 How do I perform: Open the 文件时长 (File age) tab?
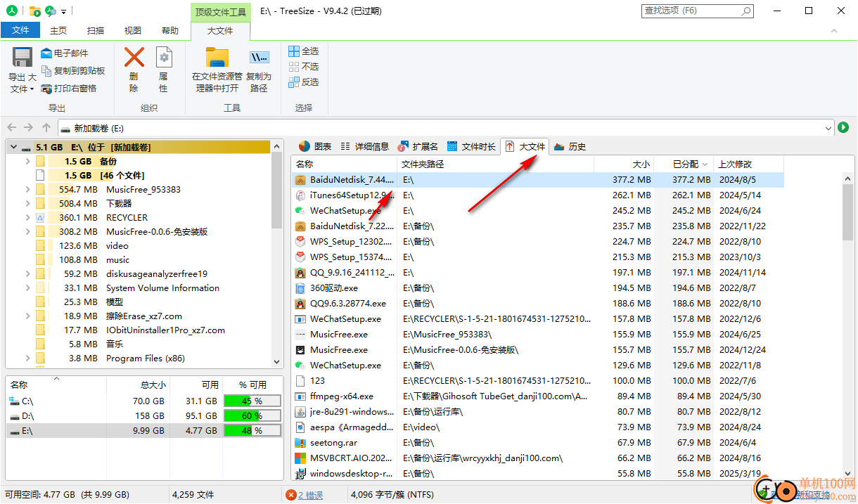470,146
